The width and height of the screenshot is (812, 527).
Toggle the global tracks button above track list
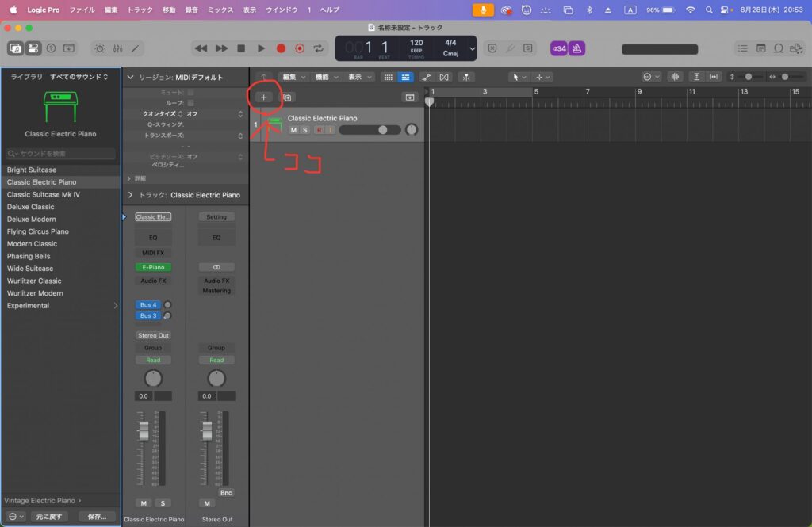(410, 97)
